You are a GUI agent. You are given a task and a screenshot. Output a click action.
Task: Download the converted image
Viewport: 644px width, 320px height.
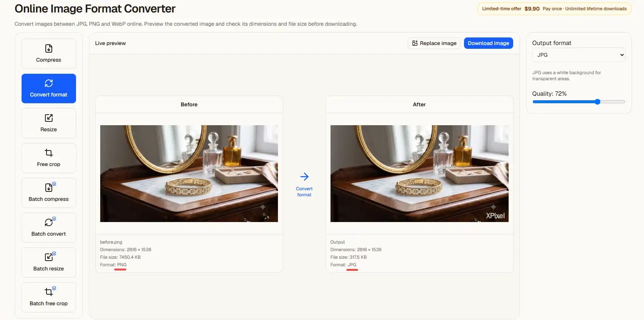tap(488, 43)
